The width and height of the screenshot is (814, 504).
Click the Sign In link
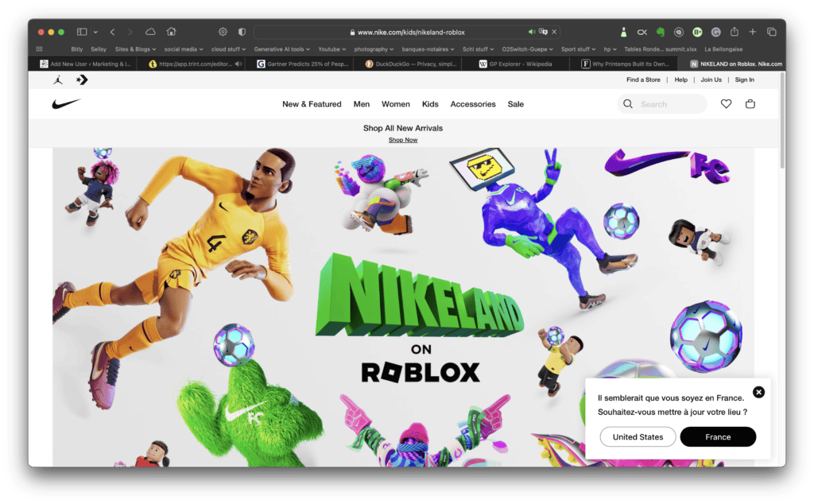(744, 80)
